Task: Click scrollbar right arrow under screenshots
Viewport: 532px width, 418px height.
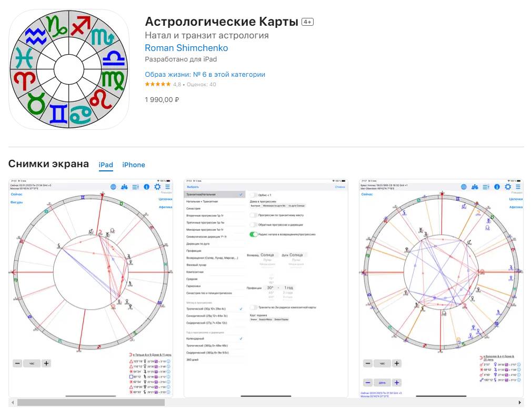Action: [519, 402]
